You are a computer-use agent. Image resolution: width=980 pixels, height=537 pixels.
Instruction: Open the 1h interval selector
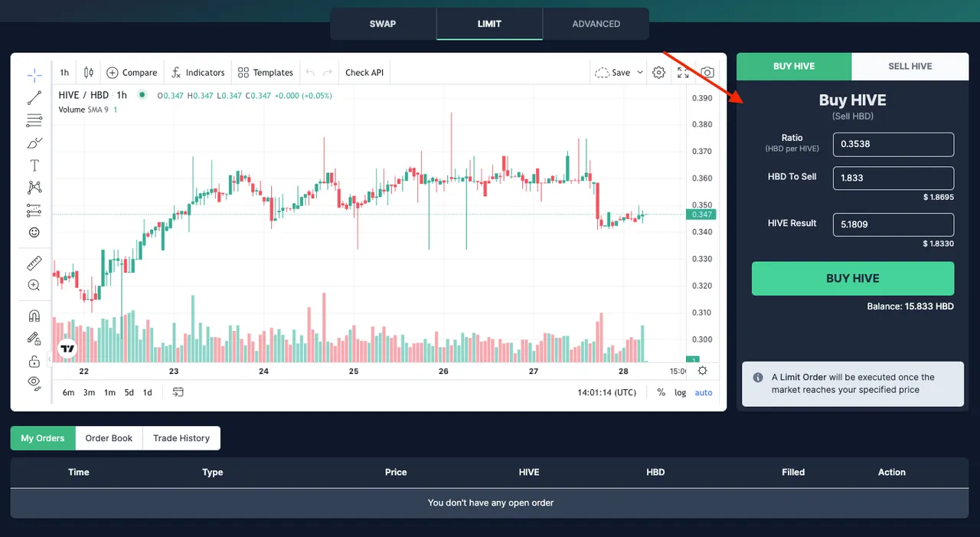64,73
